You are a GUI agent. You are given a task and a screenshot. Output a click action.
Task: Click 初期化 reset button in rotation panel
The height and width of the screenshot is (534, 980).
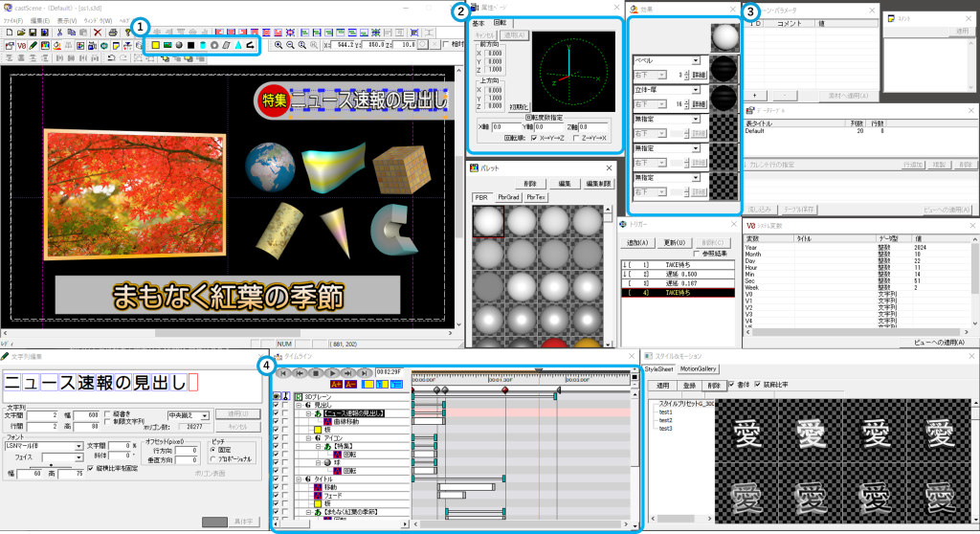(x=520, y=107)
